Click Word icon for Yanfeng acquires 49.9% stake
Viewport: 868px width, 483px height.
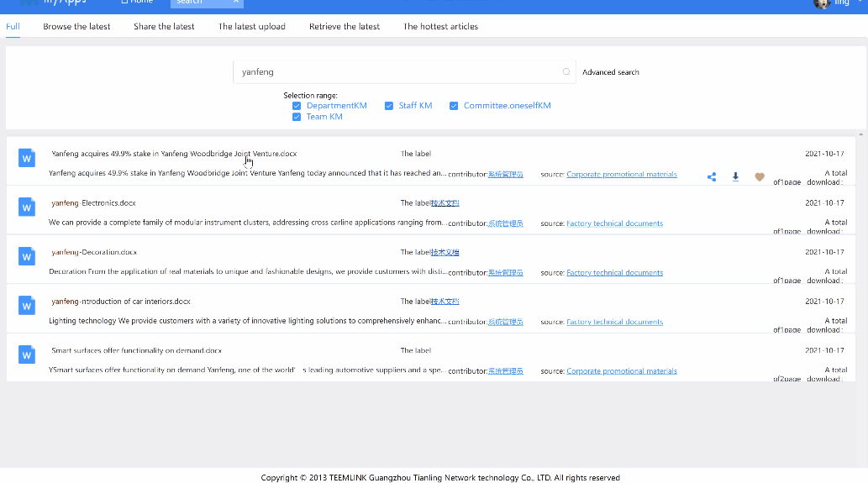27,158
